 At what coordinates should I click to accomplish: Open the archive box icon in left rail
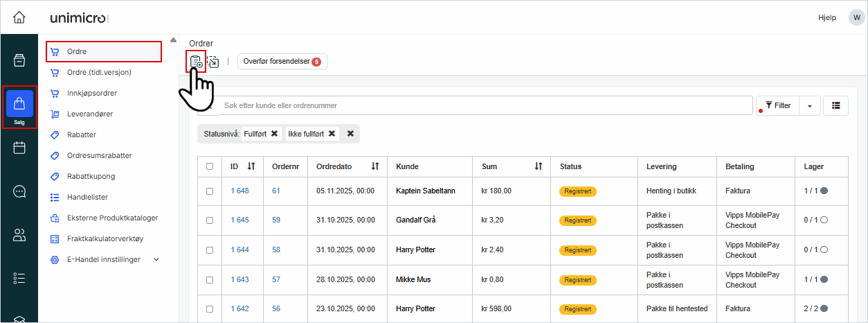tap(19, 60)
